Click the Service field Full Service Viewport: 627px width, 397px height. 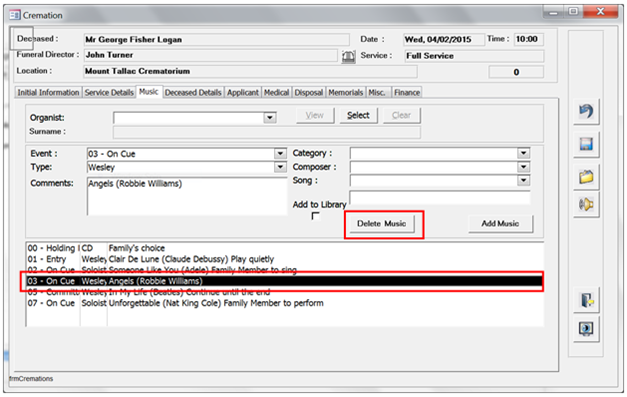coord(474,56)
